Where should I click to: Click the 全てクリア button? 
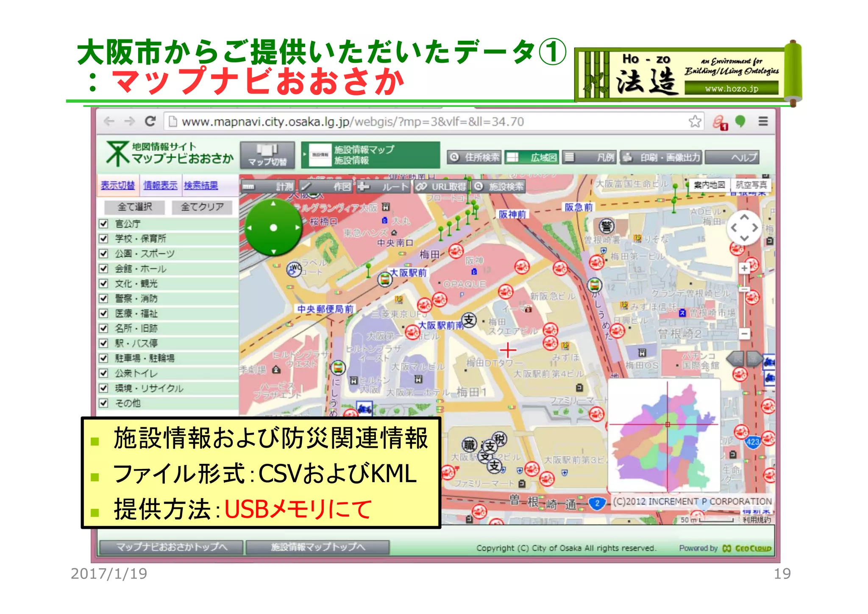click(202, 207)
